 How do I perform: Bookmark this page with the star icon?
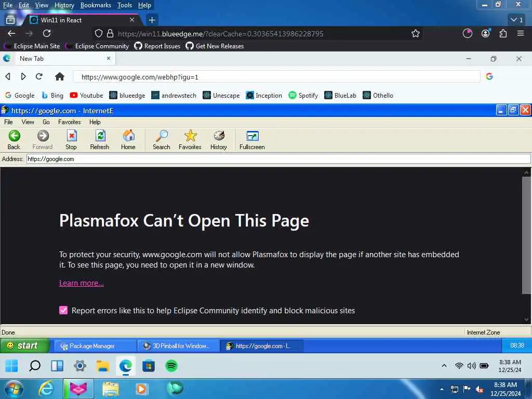pyautogui.click(x=415, y=34)
